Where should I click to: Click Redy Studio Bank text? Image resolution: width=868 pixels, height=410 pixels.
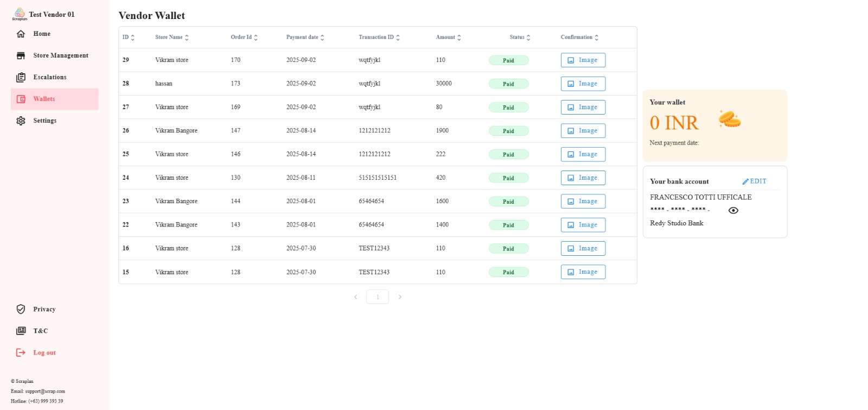[x=676, y=223]
